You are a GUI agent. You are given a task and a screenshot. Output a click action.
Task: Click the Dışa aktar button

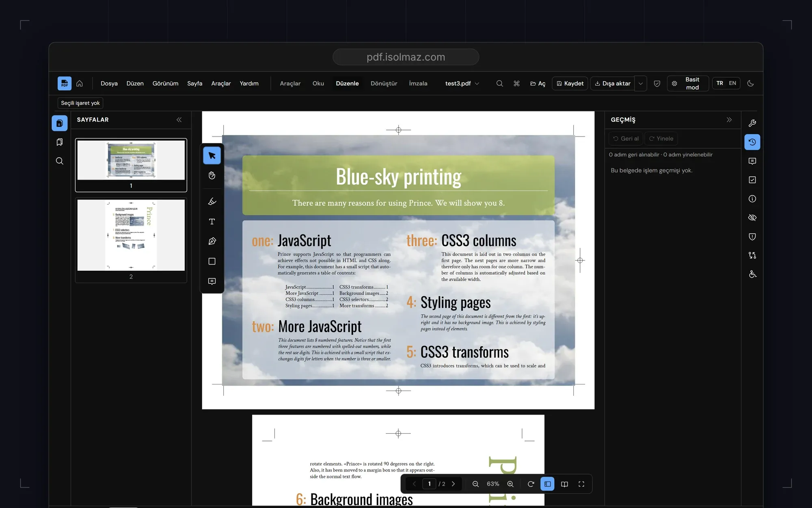[613, 83]
